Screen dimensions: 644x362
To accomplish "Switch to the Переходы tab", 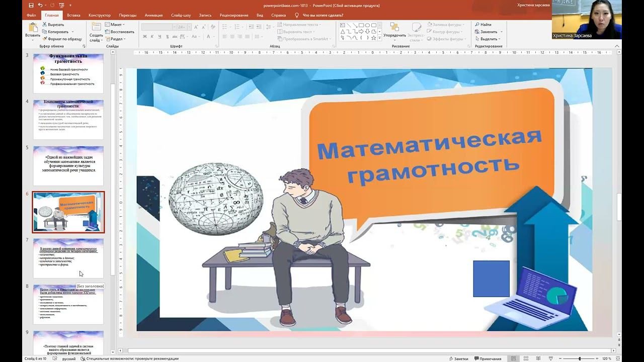I will [x=128, y=15].
